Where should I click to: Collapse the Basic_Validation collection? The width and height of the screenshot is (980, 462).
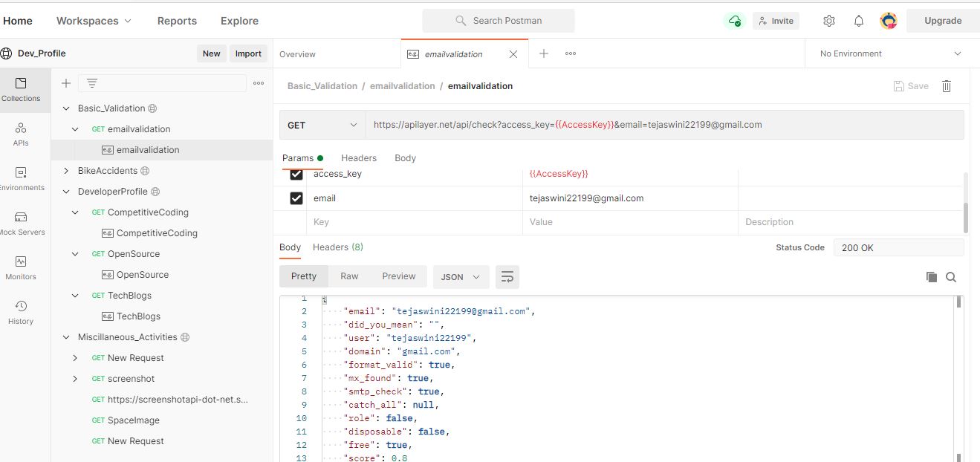[x=66, y=108]
